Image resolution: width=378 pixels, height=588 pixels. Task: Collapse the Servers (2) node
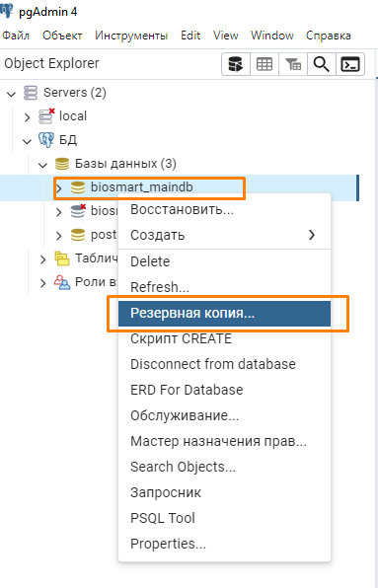pyautogui.click(x=11, y=94)
